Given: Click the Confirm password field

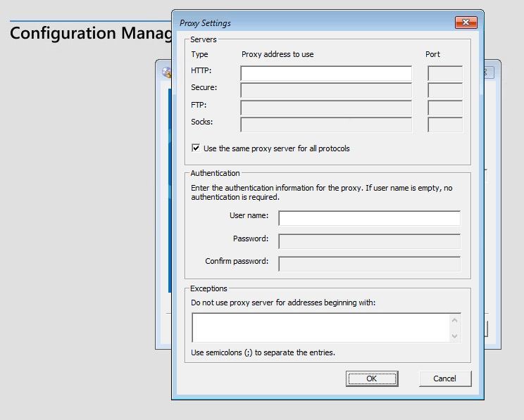Looking at the screenshot, I should (369, 264).
